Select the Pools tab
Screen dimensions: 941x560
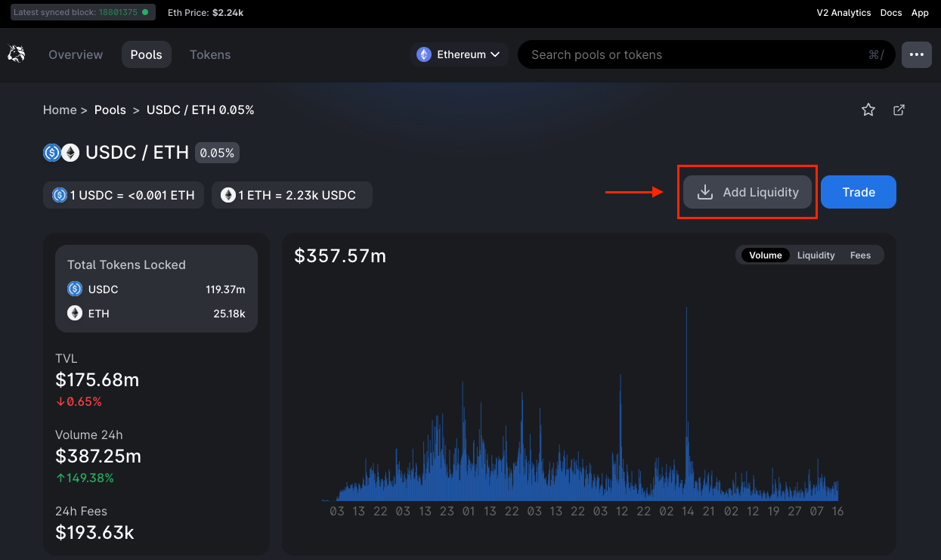[147, 54]
